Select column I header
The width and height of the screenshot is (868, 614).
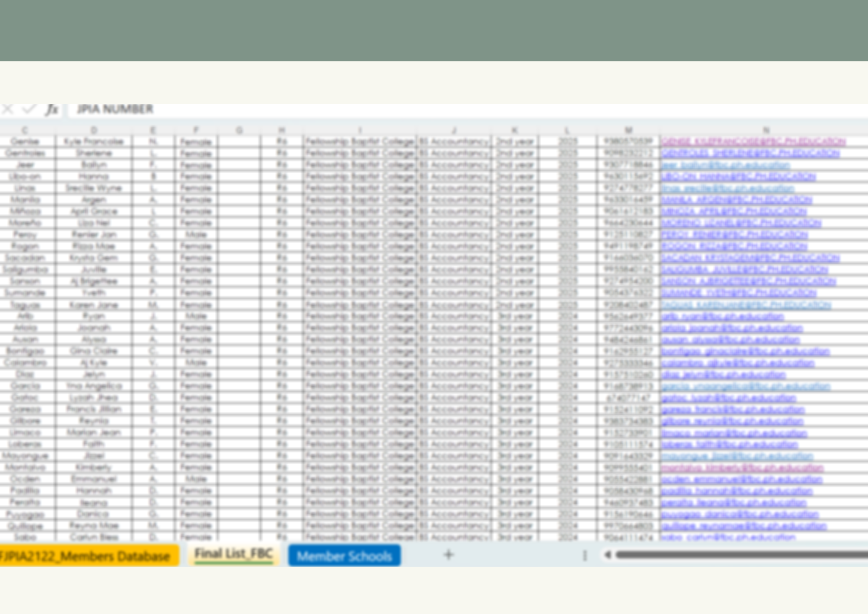[359, 130]
